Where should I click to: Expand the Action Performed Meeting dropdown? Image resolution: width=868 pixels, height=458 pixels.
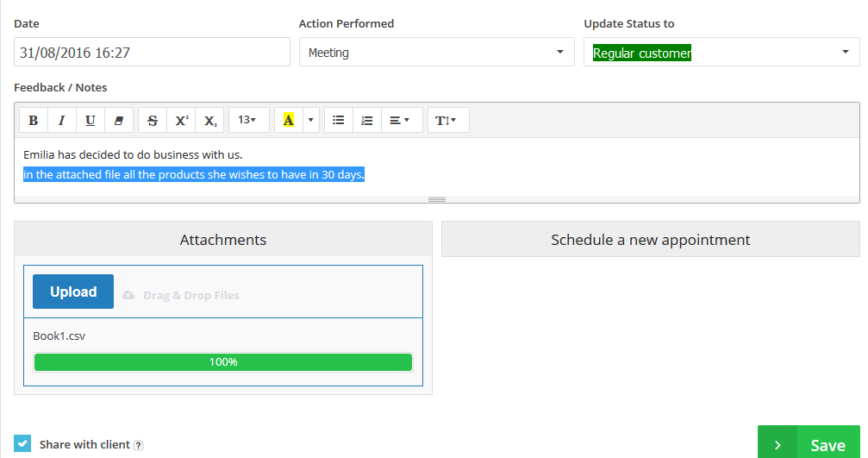[x=437, y=52]
